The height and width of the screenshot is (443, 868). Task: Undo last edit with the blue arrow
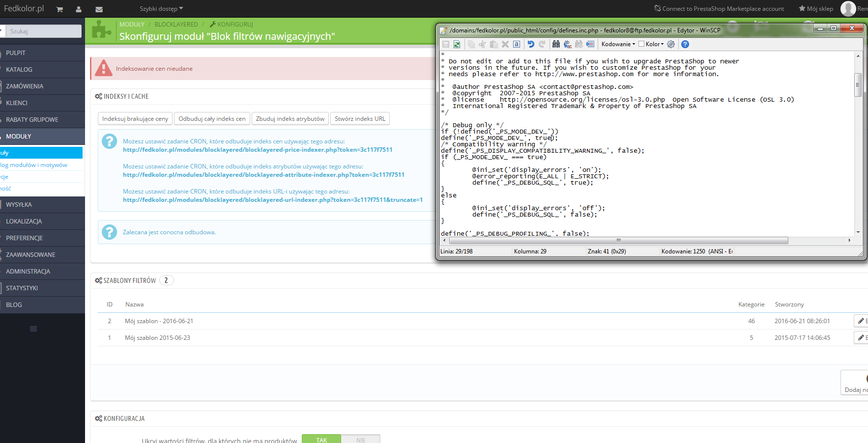(531, 44)
